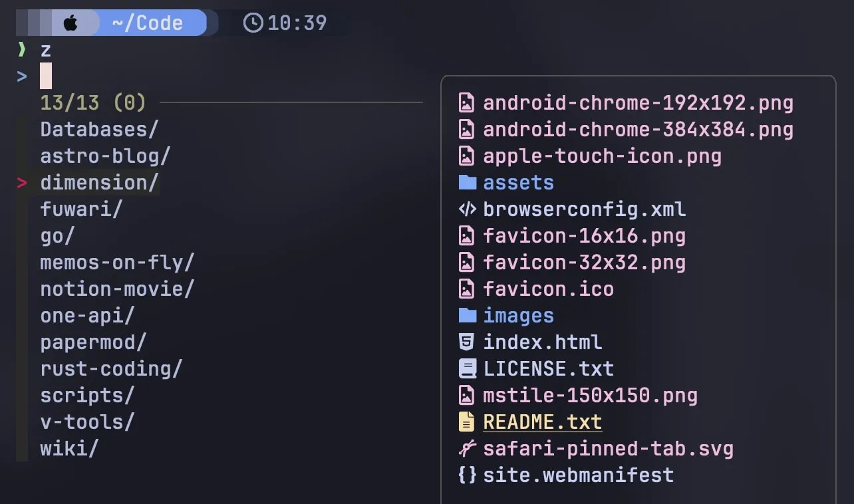Pick the rust-coding/ directory
The height and width of the screenshot is (504, 854).
pyautogui.click(x=111, y=369)
